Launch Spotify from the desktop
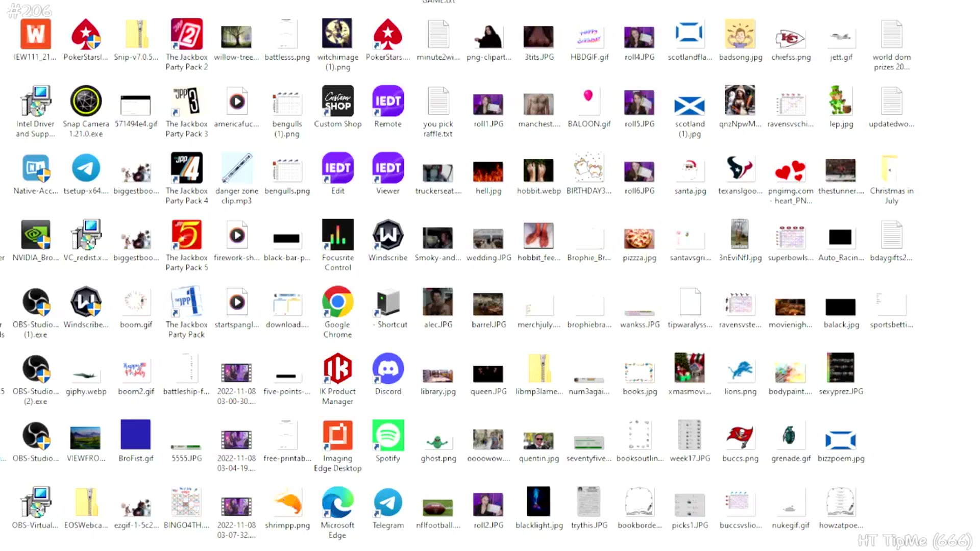Viewport: 980px width, 551px height. [x=388, y=435]
